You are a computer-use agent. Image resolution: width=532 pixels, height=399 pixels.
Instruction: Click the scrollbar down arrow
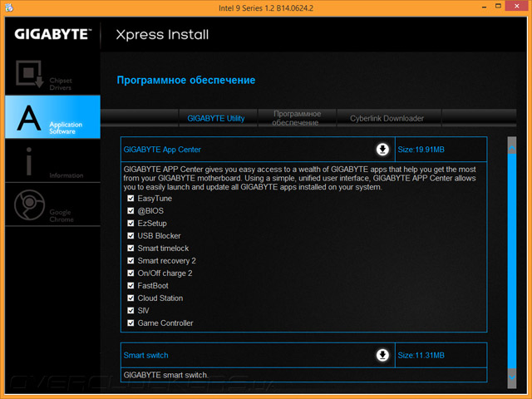pyautogui.click(x=512, y=377)
